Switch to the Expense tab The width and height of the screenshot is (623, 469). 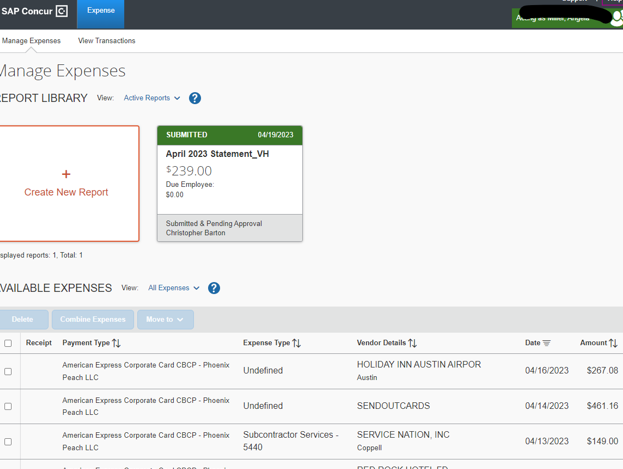[x=101, y=14]
